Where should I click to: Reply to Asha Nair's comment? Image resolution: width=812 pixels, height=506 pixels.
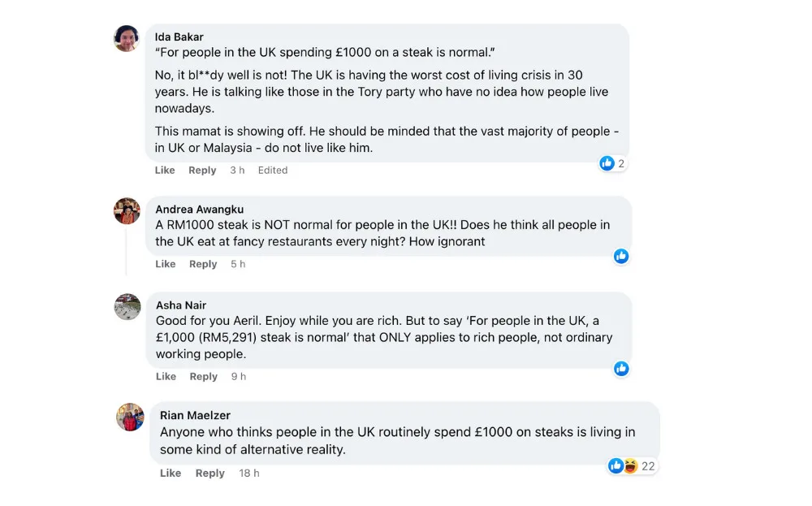(203, 376)
